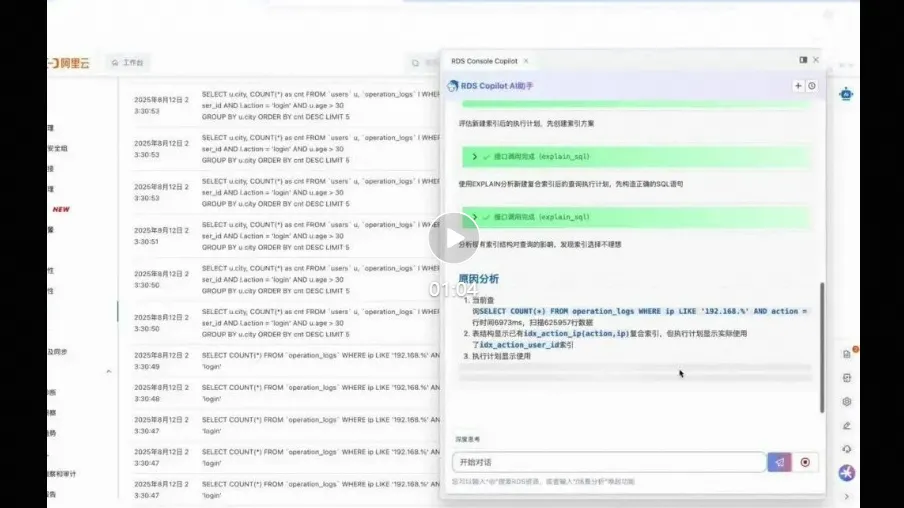Stop generation with the red circle button

tap(805, 462)
